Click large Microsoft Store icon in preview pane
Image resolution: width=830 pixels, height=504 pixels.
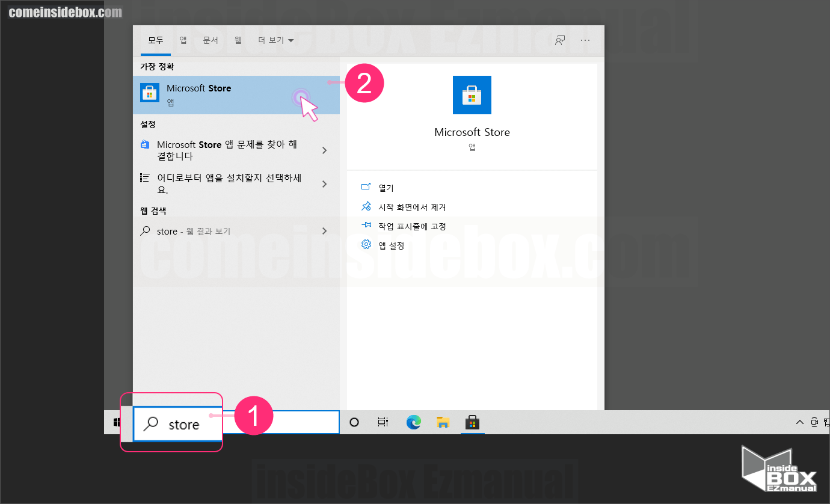click(x=472, y=95)
